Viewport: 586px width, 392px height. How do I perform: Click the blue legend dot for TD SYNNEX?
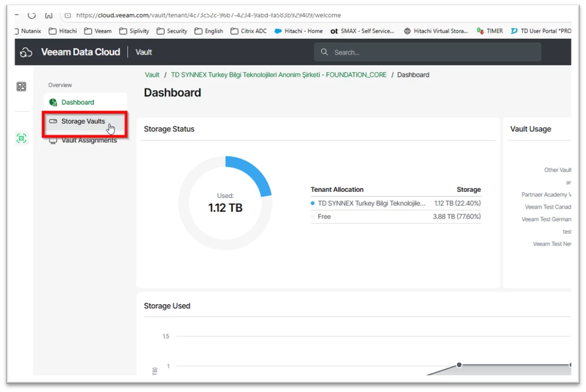point(313,204)
